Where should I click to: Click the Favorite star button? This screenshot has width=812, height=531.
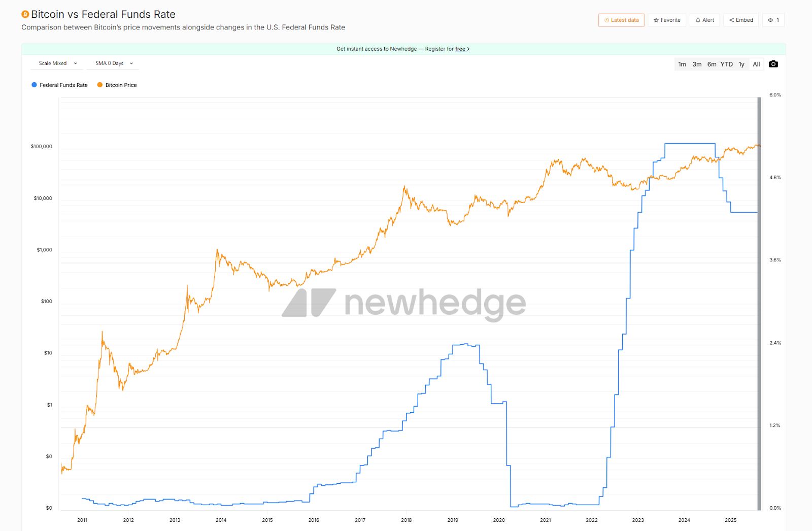point(667,20)
